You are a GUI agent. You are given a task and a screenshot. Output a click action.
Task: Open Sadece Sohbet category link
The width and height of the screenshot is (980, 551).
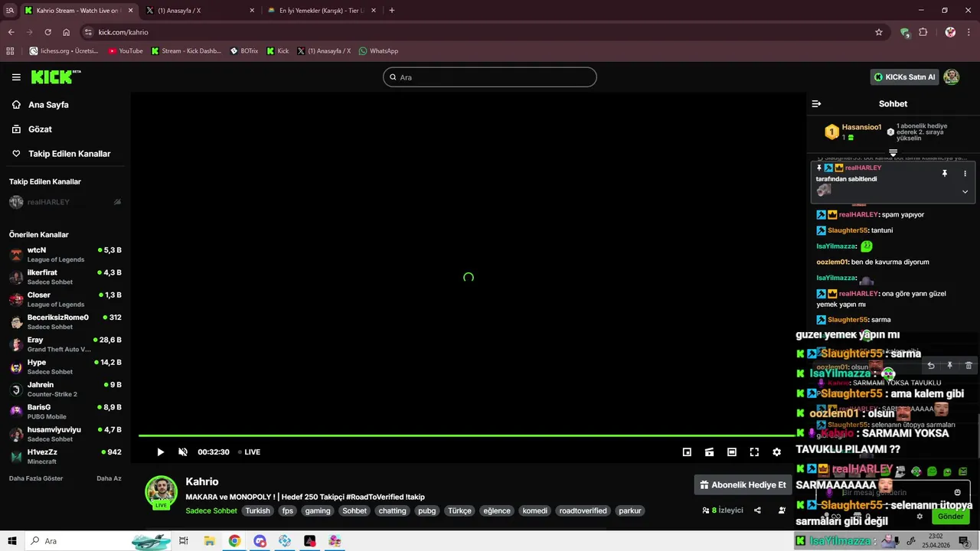tap(211, 510)
